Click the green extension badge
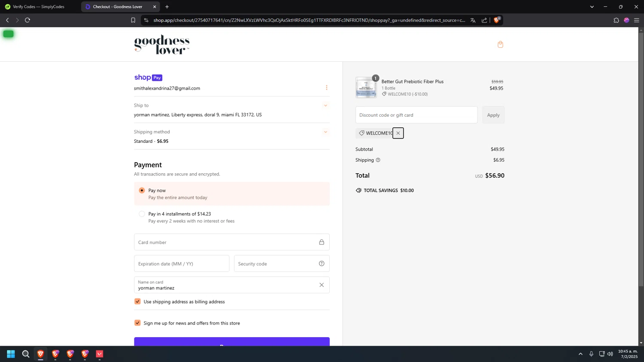This screenshot has width=644, height=362. click(8, 34)
